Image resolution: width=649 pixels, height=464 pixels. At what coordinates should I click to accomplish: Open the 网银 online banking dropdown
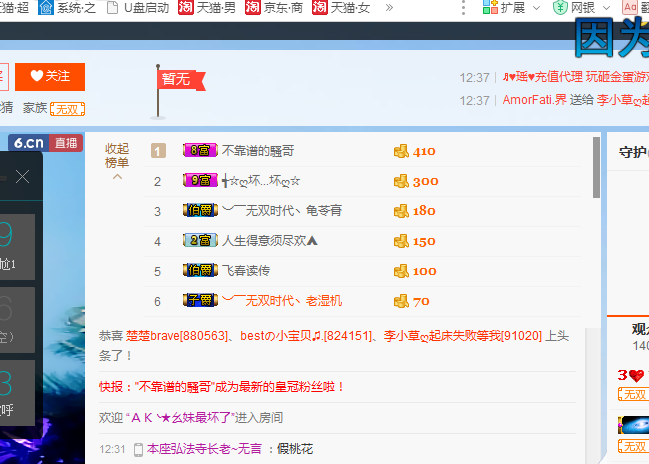coord(582,7)
